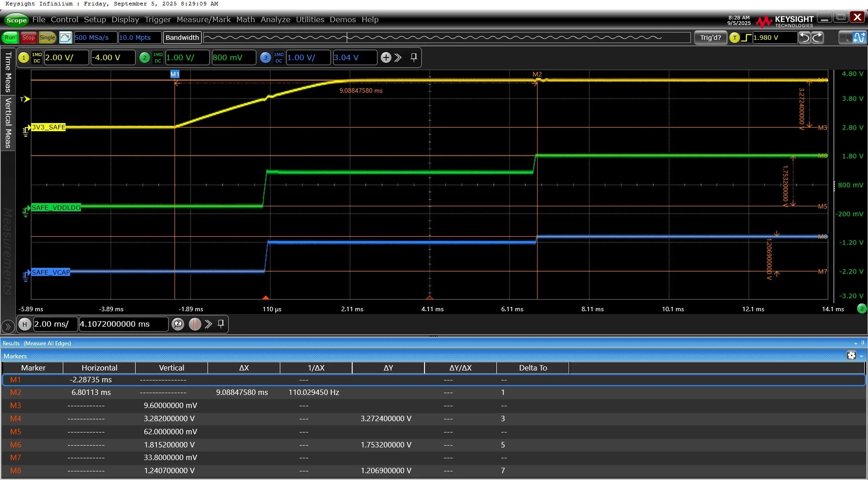Expand the bottom-left side panel chevron

click(x=8, y=326)
